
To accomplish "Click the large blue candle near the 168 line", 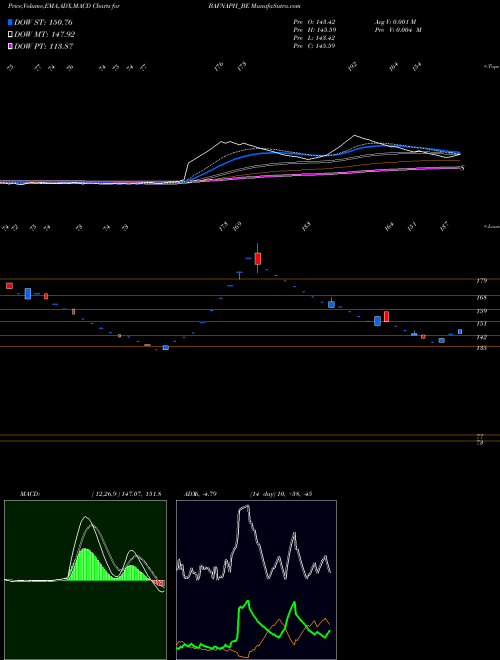I will (28, 293).
